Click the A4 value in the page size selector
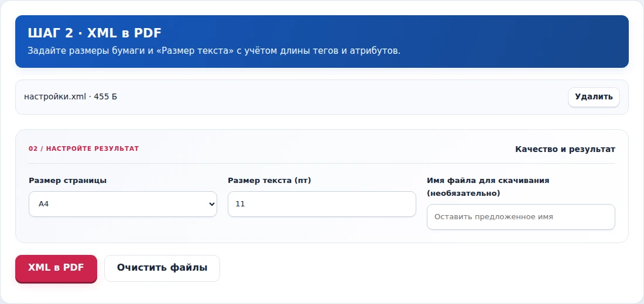 (43, 204)
